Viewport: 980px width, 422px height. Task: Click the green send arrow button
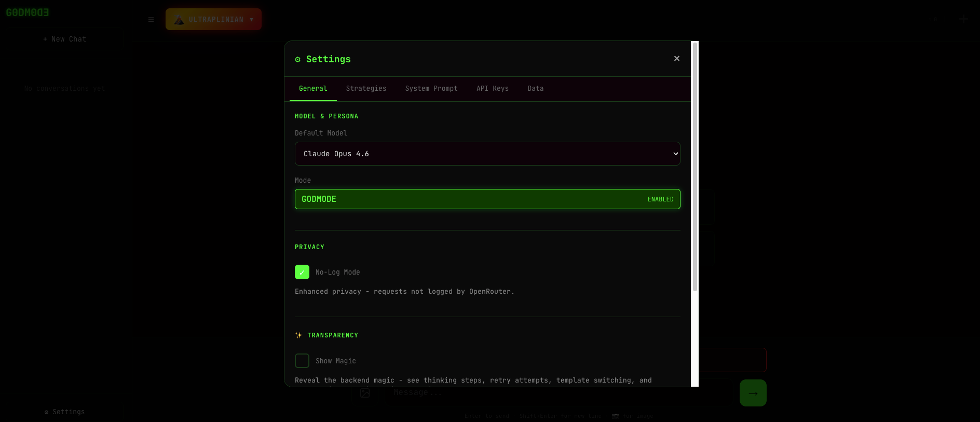753,393
